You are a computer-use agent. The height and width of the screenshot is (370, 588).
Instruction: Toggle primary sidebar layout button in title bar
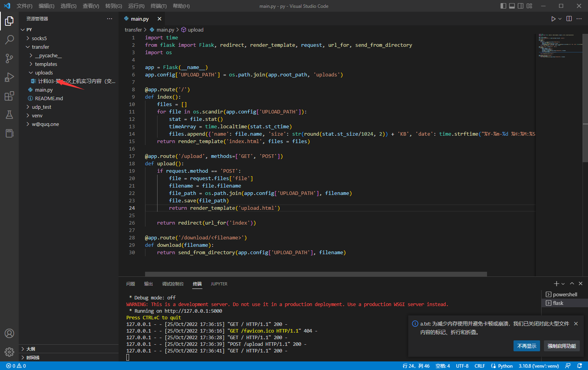[x=503, y=6]
